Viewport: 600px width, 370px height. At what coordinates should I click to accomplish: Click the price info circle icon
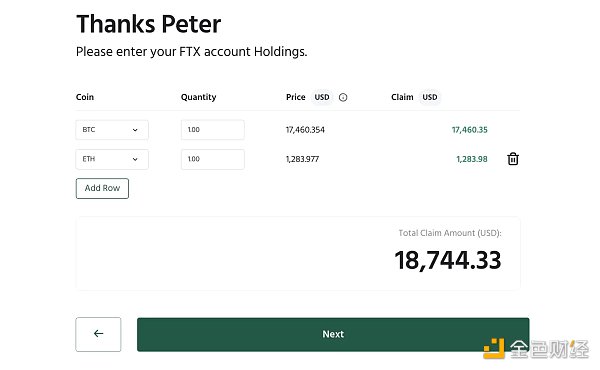(x=343, y=98)
